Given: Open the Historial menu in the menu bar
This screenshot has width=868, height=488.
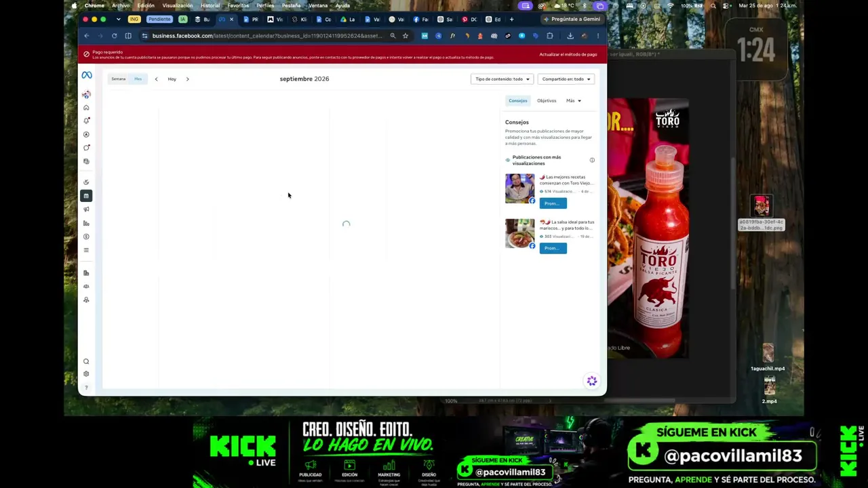Looking at the screenshot, I should pos(210,5).
